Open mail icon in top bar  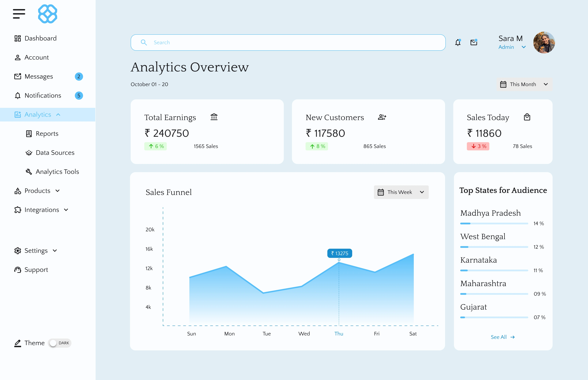click(474, 43)
